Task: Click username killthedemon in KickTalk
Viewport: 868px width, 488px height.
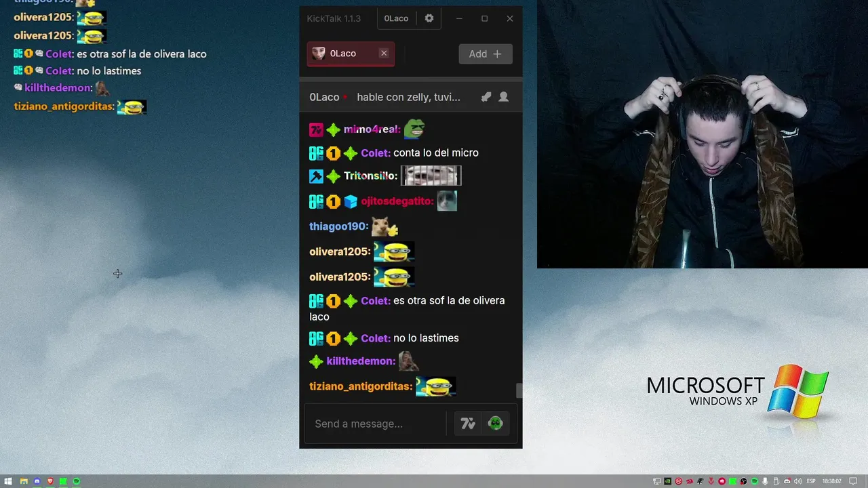Action: [361, 361]
